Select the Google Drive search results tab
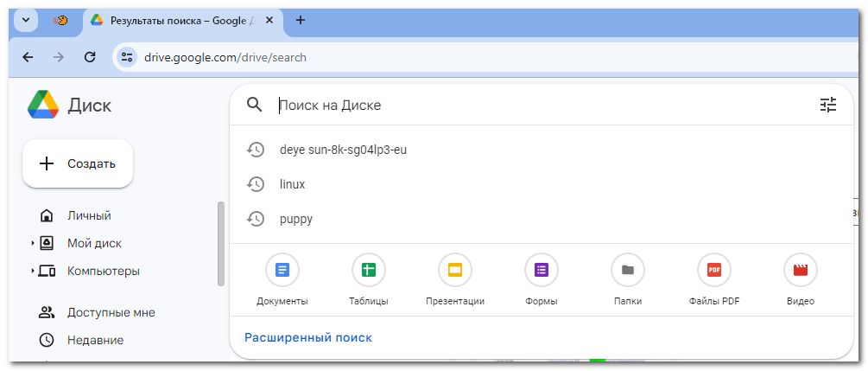 [x=183, y=21]
